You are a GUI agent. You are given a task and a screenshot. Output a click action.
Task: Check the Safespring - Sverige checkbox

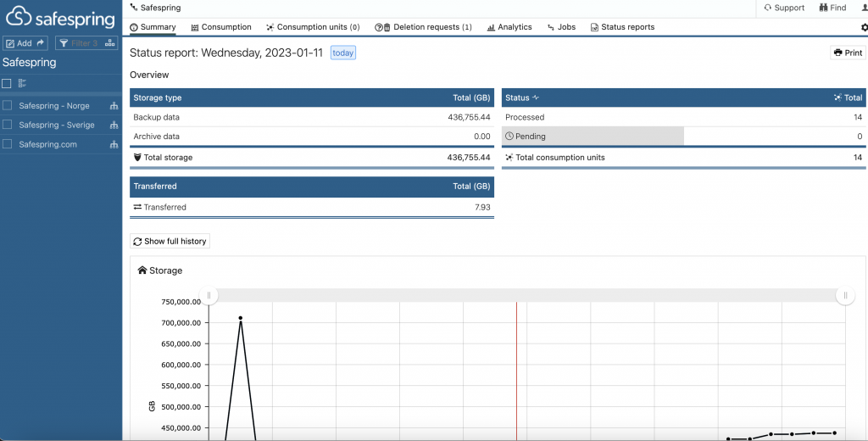click(8, 126)
